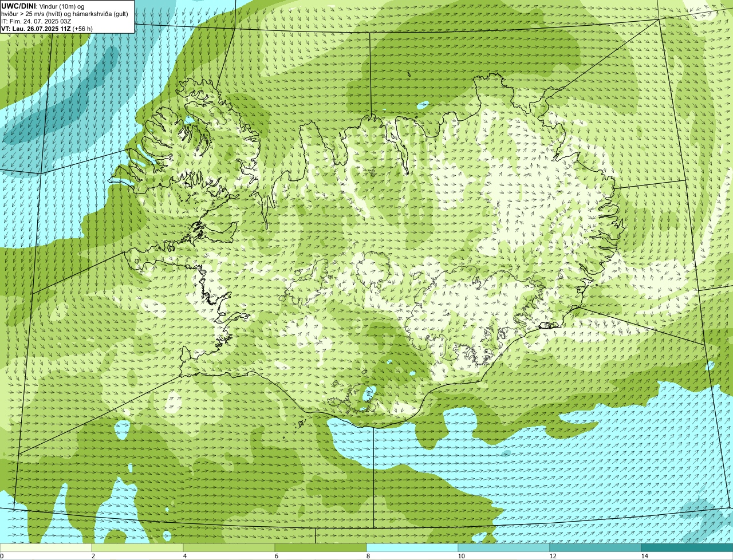733x560 pixels.
Task: Click the legend scale label '10'
Action: (x=461, y=556)
